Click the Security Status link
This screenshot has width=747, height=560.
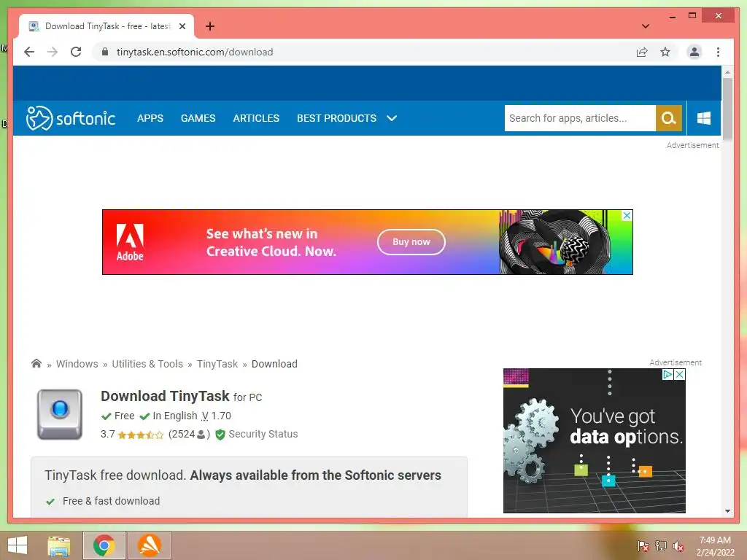[x=263, y=435]
